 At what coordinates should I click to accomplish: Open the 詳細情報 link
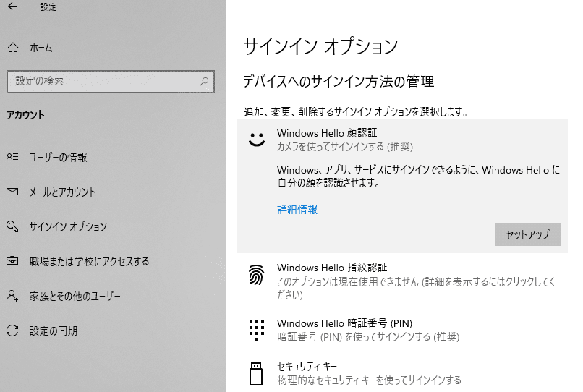297,210
